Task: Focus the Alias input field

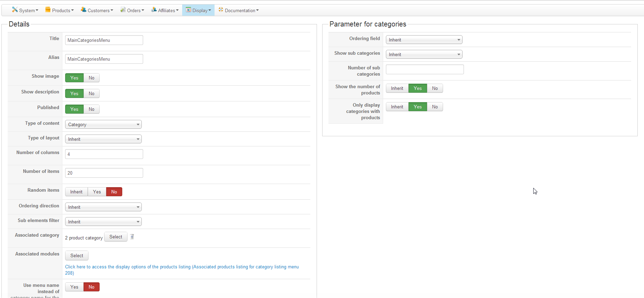Action: coord(104,59)
